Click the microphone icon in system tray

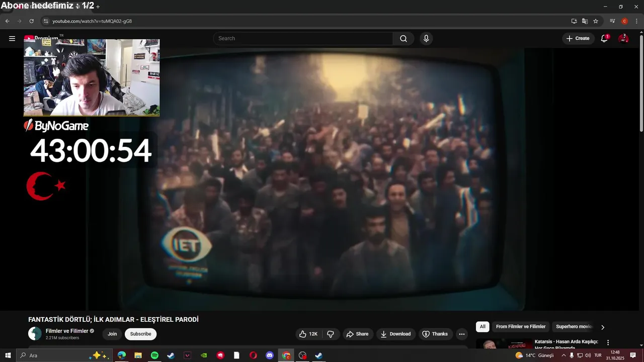(x=572, y=355)
